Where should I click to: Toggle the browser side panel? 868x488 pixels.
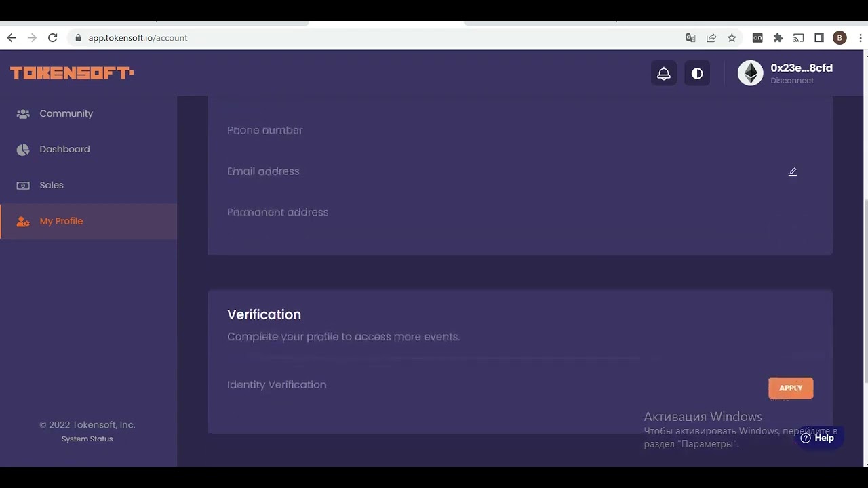tap(819, 38)
